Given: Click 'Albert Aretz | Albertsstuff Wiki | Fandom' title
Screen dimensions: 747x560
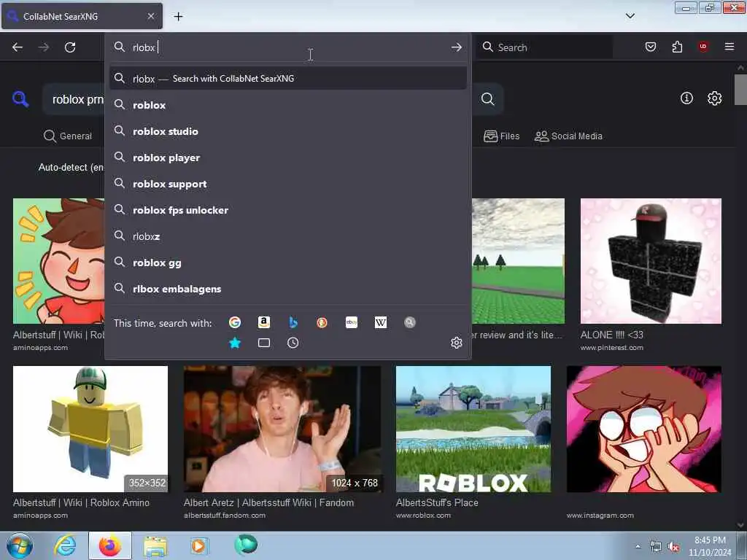Looking at the screenshot, I should pyautogui.click(x=268, y=502).
